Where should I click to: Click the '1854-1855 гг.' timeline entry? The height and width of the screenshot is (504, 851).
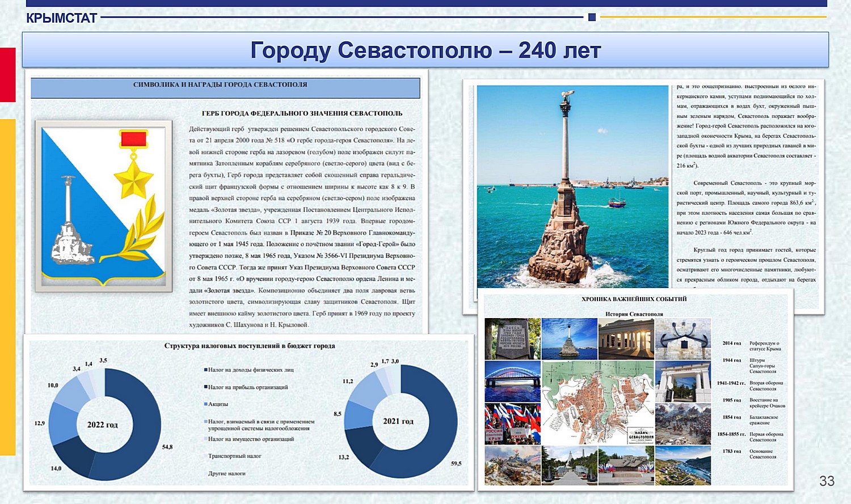click(x=731, y=434)
